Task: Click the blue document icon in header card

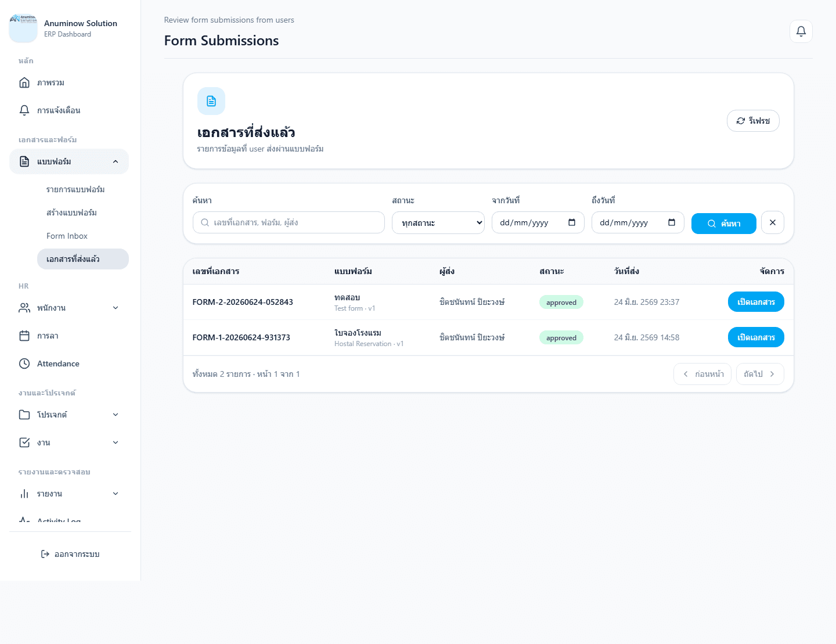Action: coord(211,101)
